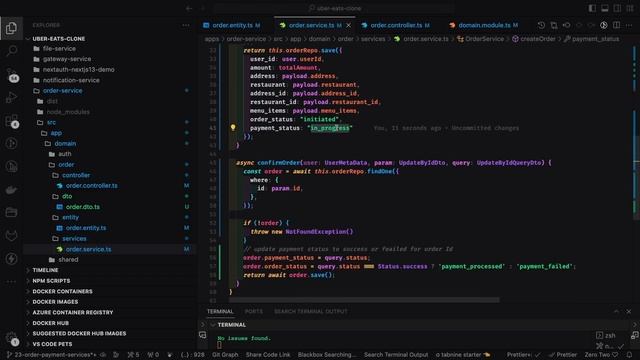Switch to order.controller.ts tab
Image resolution: width=640 pixels, height=360 pixels.
(396, 25)
